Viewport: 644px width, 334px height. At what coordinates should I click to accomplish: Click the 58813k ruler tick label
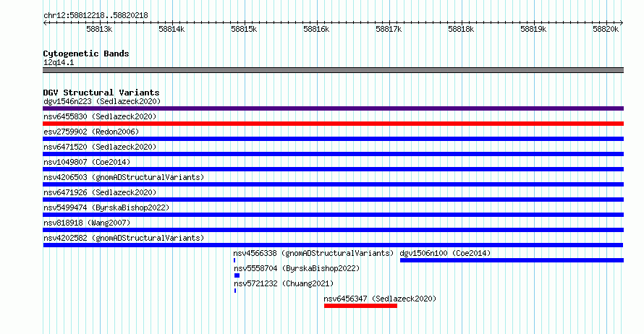[x=99, y=29]
